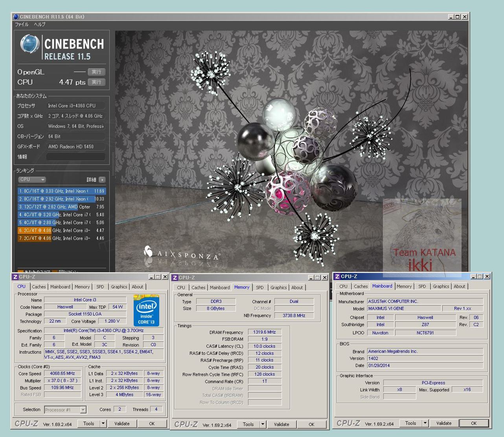Viewport: 504px width, 437px height.
Task: Click the Cinebench title bar app icon
Action: [x=16, y=17]
